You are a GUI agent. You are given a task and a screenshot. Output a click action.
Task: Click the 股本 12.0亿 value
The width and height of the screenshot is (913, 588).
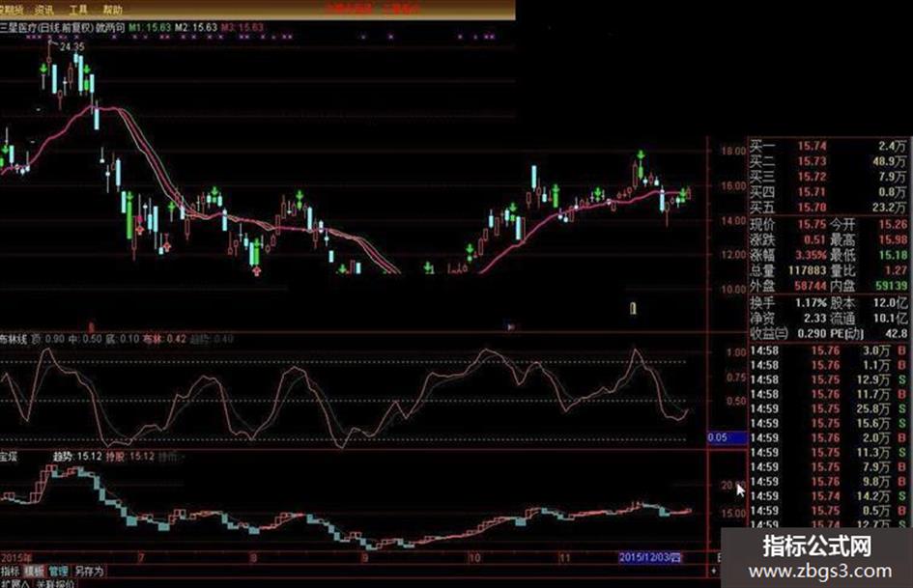(892, 303)
